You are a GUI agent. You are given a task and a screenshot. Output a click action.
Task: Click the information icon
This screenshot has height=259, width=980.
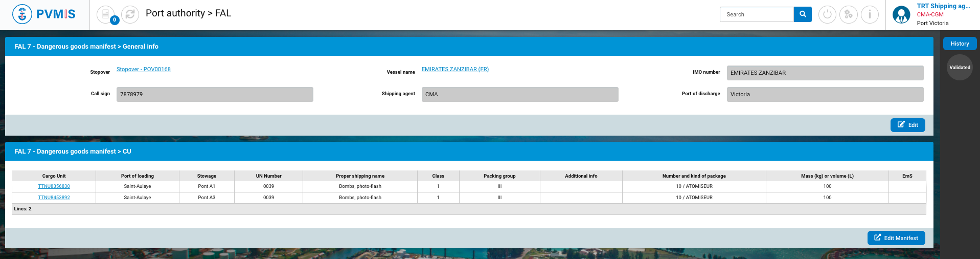(x=870, y=14)
